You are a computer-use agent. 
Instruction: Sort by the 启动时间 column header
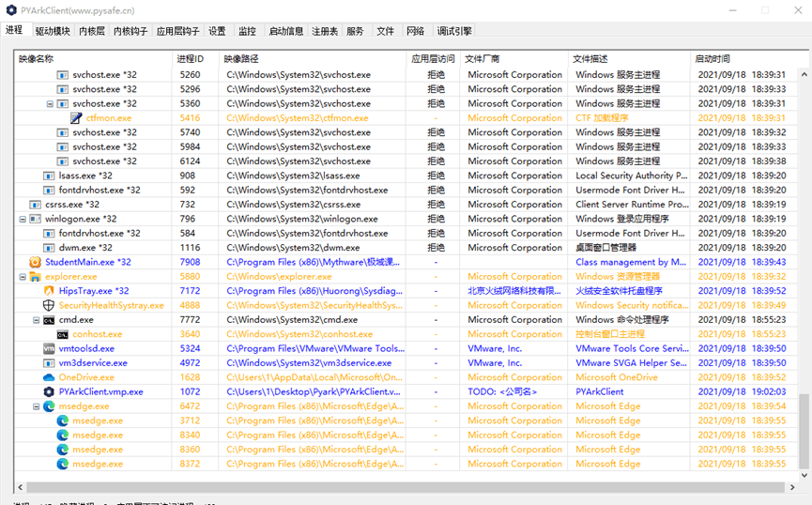[712, 58]
